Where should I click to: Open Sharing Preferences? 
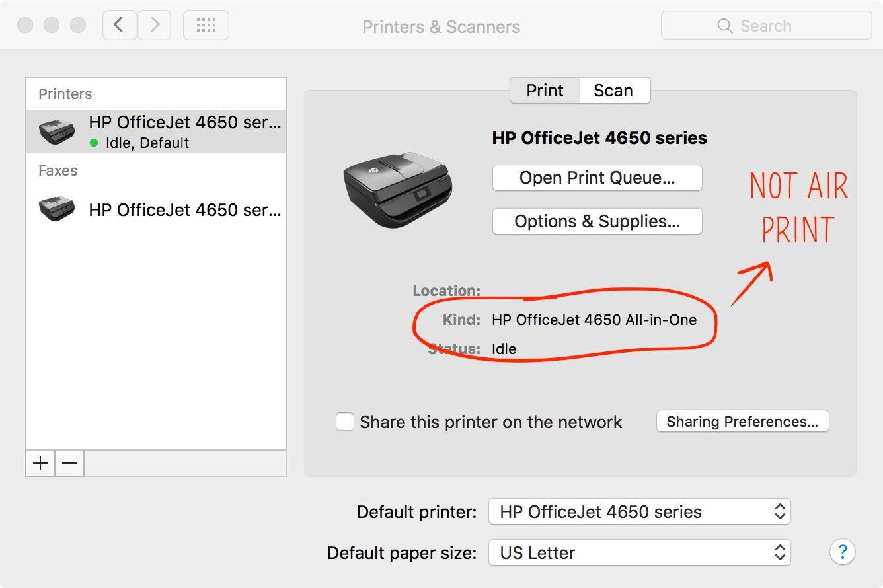click(x=742, y=422)
